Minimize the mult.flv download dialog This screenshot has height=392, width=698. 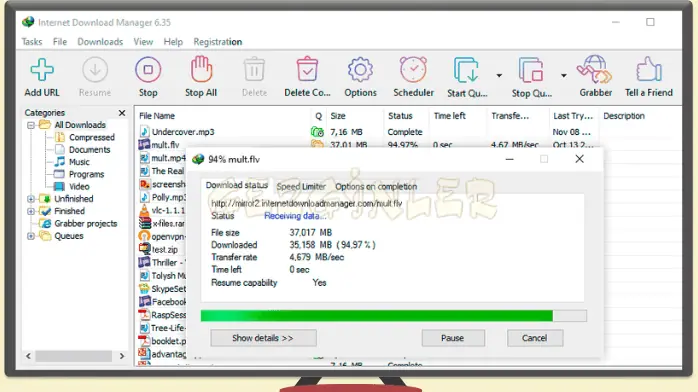510,159
